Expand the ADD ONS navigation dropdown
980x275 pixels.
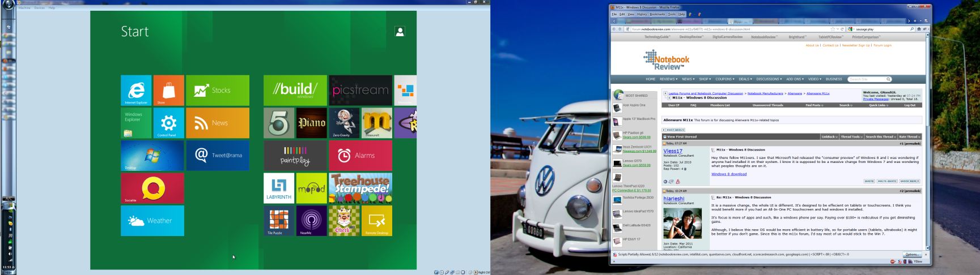click(x=795, y=79)
